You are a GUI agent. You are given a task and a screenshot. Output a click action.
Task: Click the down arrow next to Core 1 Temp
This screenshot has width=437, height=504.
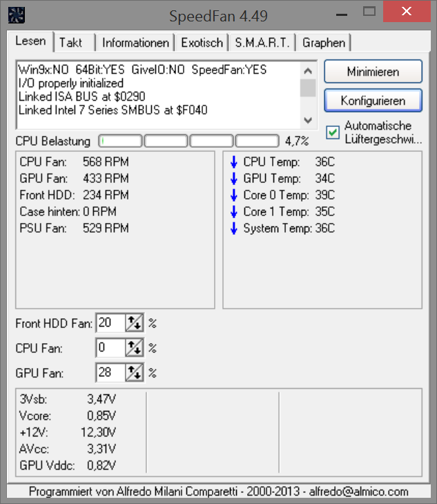[234, 212]
